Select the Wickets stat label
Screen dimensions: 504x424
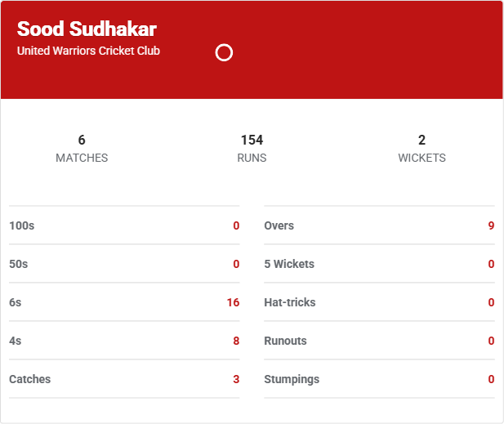pyautogui.click(x=421, y=158)
